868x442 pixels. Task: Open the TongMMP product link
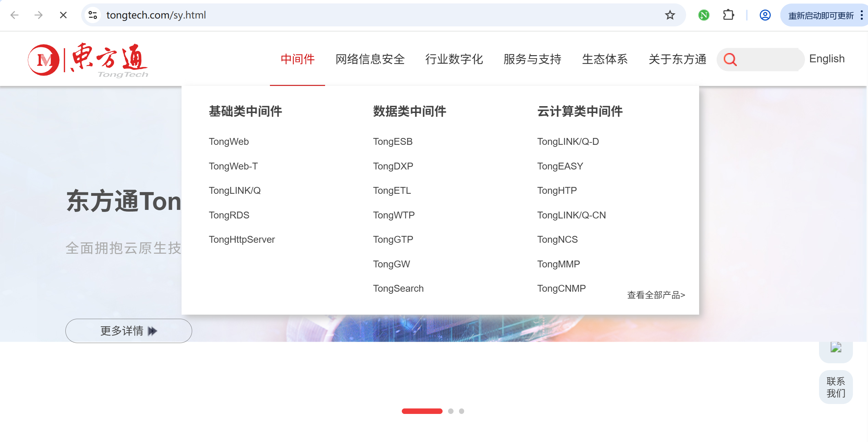click(x=558, y=264)
